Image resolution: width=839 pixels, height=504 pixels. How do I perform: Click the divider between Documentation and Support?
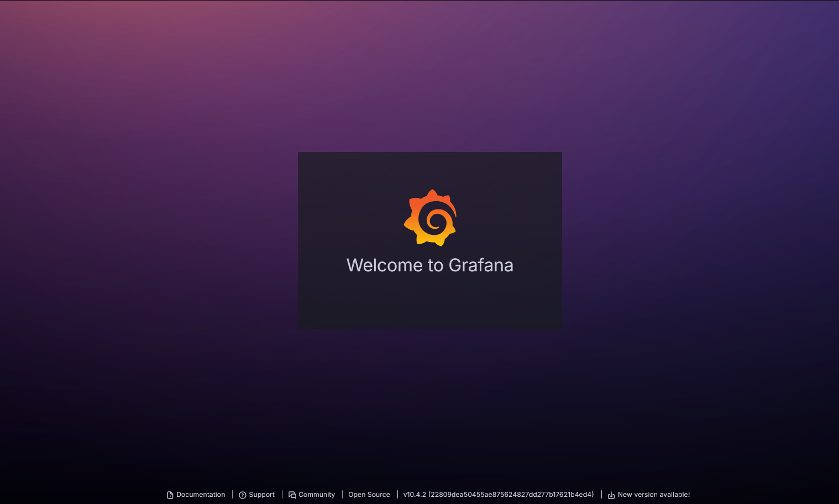click(x=233, y=495)
